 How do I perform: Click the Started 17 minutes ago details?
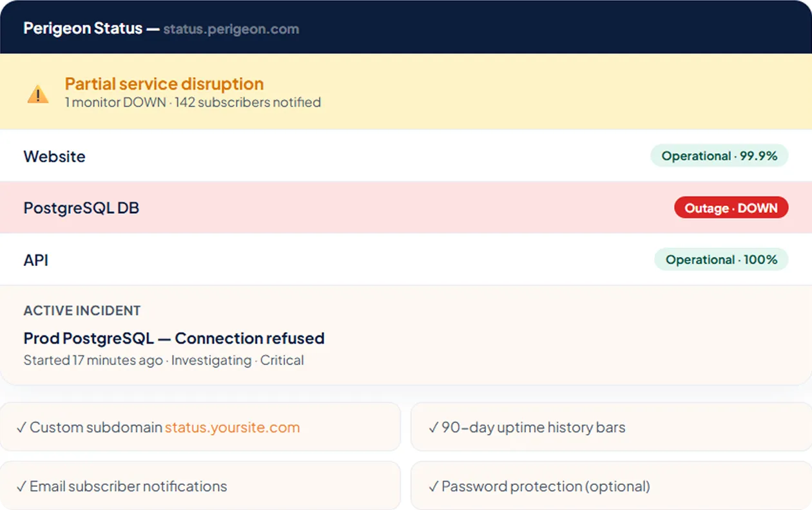click(164, 360)
